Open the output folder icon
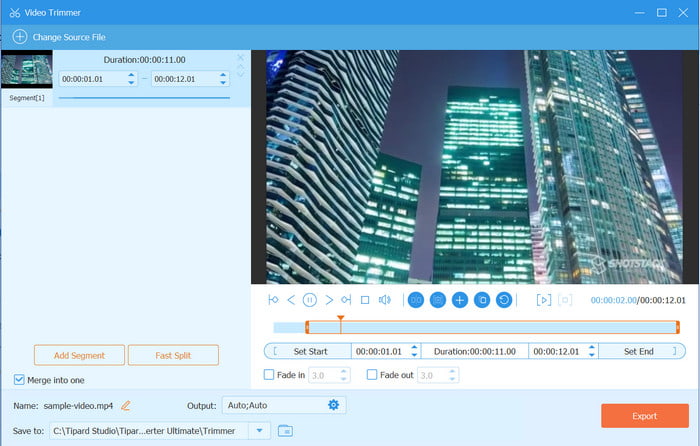Viewport: 700px width, 446px height. 285,430
